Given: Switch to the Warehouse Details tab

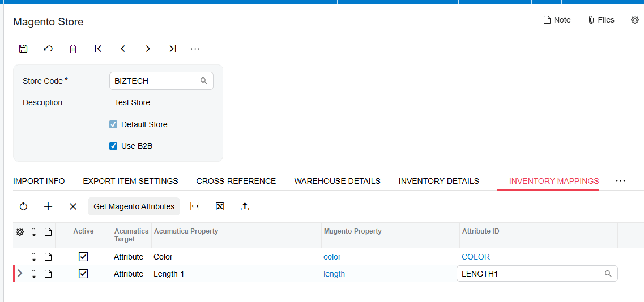Looking at the screenshot, I should coord(337,181).
